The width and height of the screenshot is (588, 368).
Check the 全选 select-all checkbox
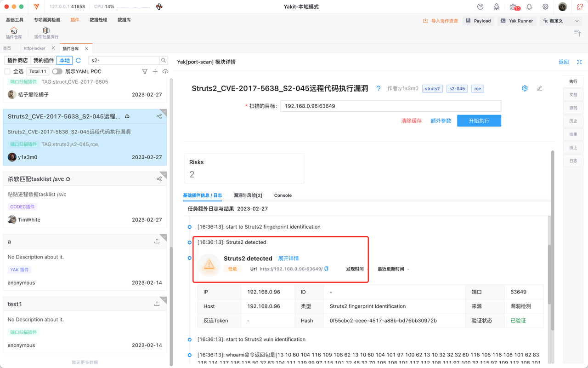tap(7, 71)
